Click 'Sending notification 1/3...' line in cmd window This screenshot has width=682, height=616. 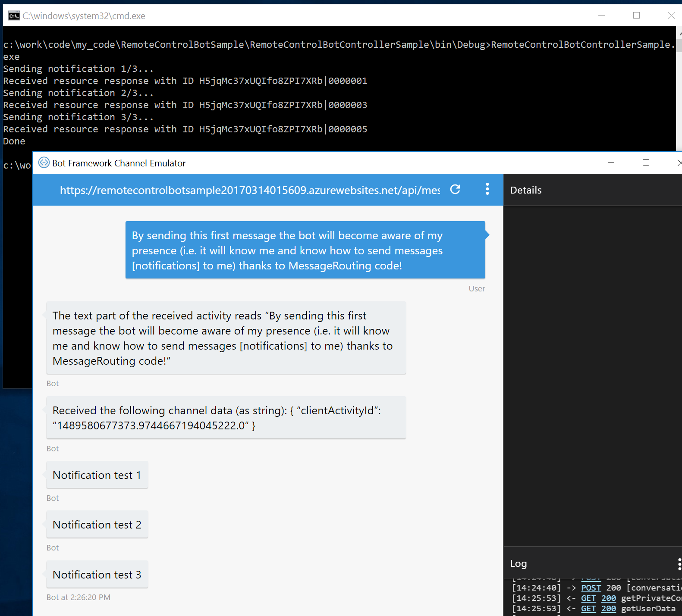coord(79,69)
